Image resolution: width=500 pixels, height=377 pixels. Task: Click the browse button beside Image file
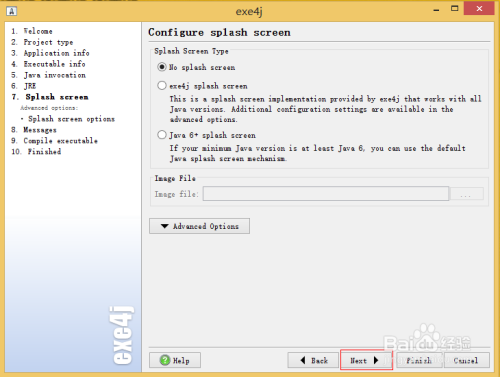(466, 194)
